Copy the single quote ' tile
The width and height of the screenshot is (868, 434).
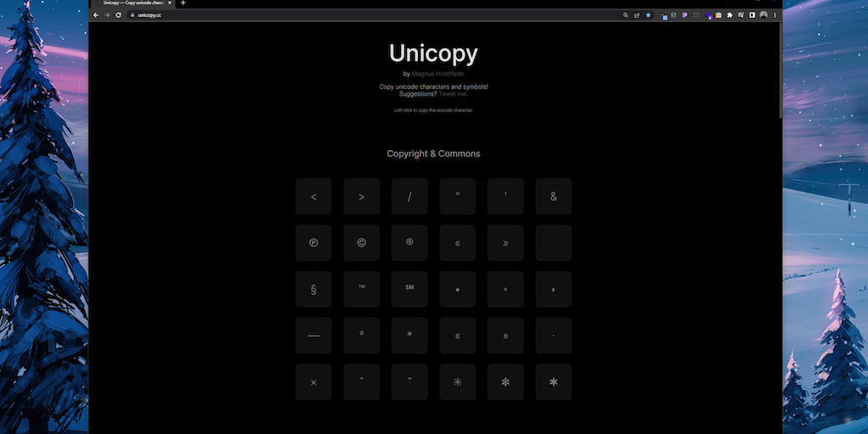505,197
